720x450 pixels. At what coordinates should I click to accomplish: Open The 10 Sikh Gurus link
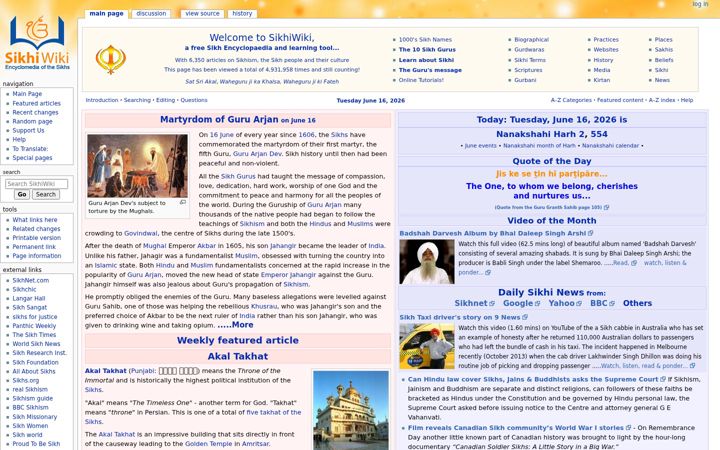click(x=427, y=50)
